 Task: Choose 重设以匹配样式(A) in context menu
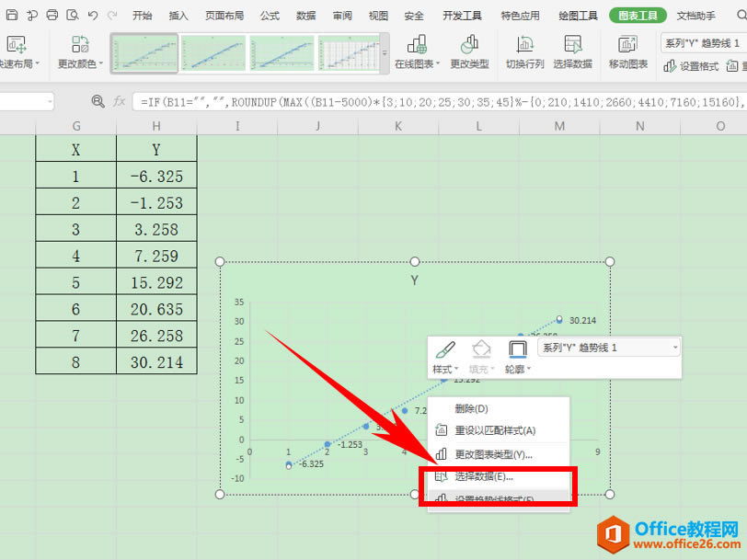tap(499, 430)
